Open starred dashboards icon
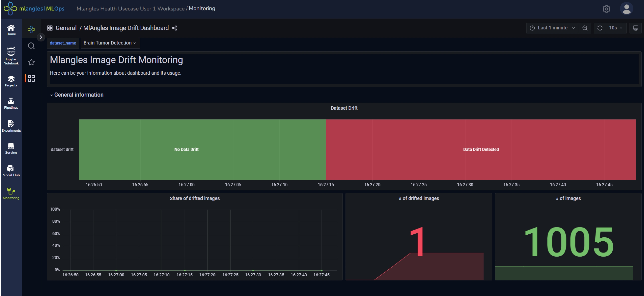Image resolution: width=644 pixels, height=296 pixels. (x=31, y=62)
